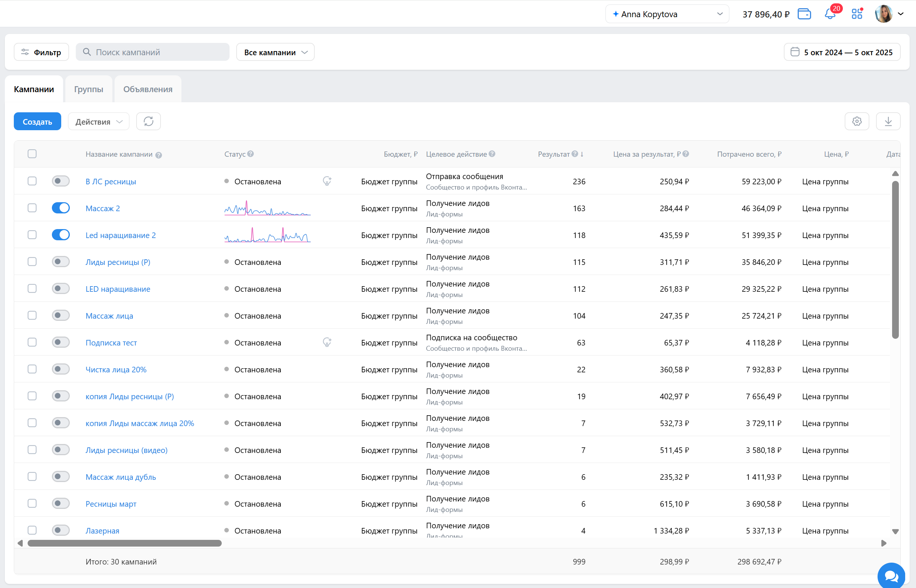Open notifications bell with 20 badge
The width and height of the screenshot is (916, 588).
(x=830, y=14)
